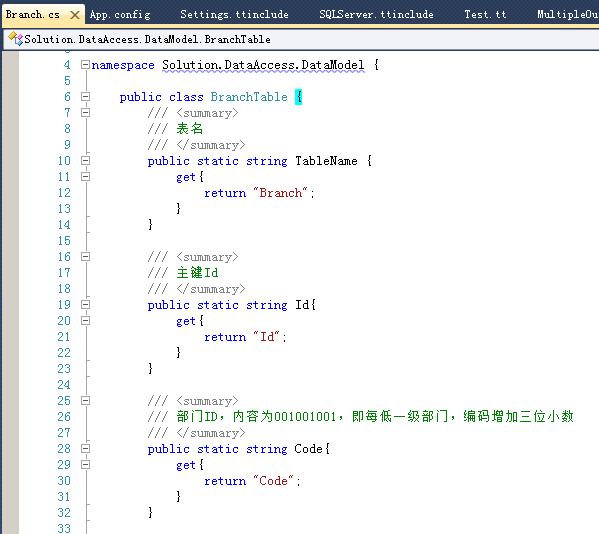Collapse the summary comment at line 25

tap(85, 401)
